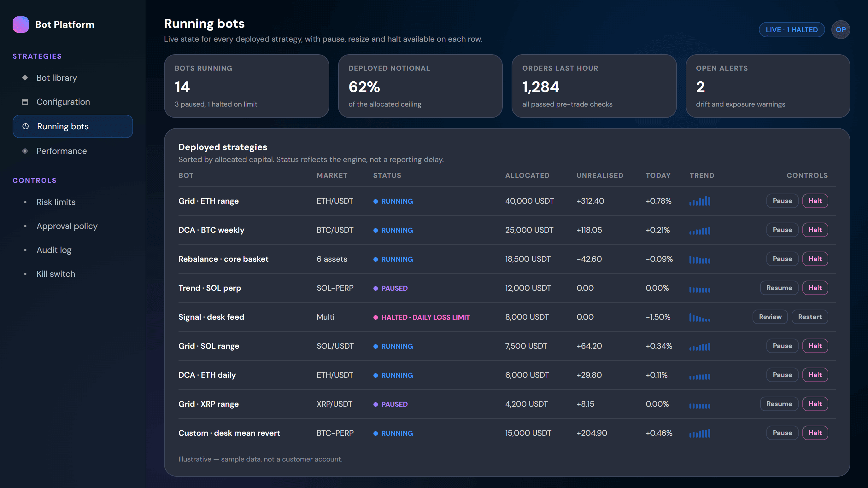This screenshot has width=868, height=488.
Task: Open the OP user avatar
Action: point(840,30)
